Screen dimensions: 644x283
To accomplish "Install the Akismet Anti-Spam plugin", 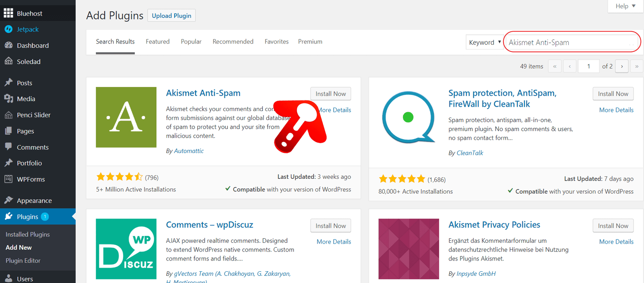I will coord(331,94).
